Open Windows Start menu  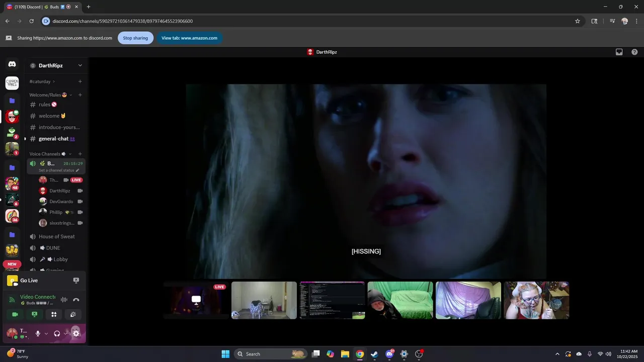225,354
